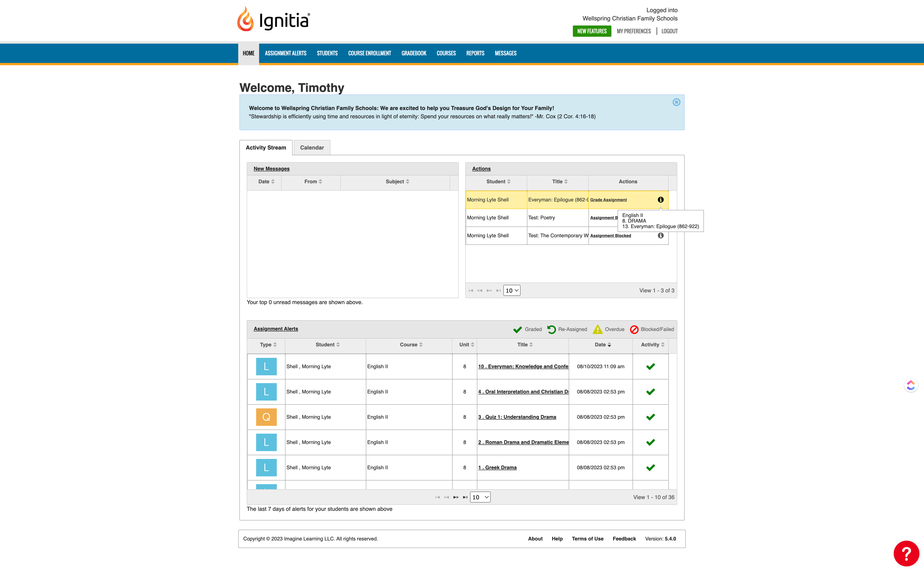Click lesson type icon for Roman Drama row
This screenshot has width=924, height=571.
pos(266,442)
